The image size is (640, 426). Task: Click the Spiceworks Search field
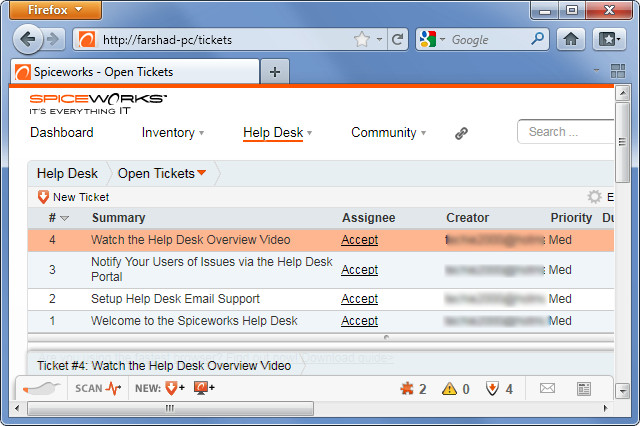[565, 132]
